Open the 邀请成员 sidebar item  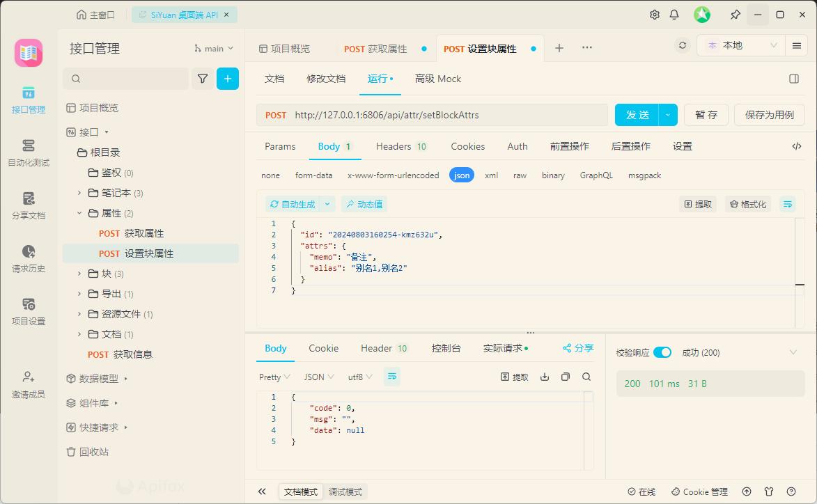point(28,385)
